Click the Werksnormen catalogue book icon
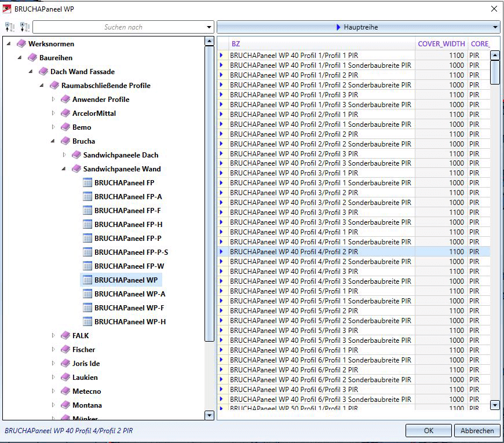 21,43
